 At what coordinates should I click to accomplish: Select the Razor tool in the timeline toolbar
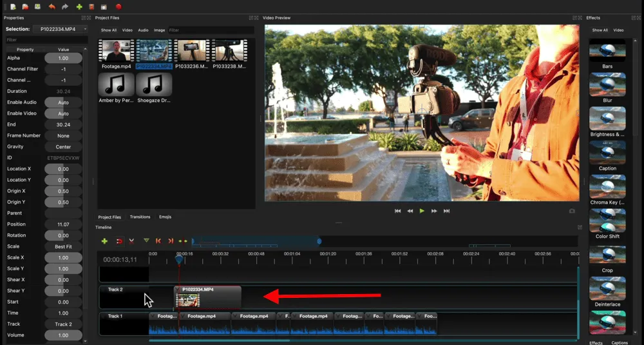pyautogui.click(x=131, y=241)
